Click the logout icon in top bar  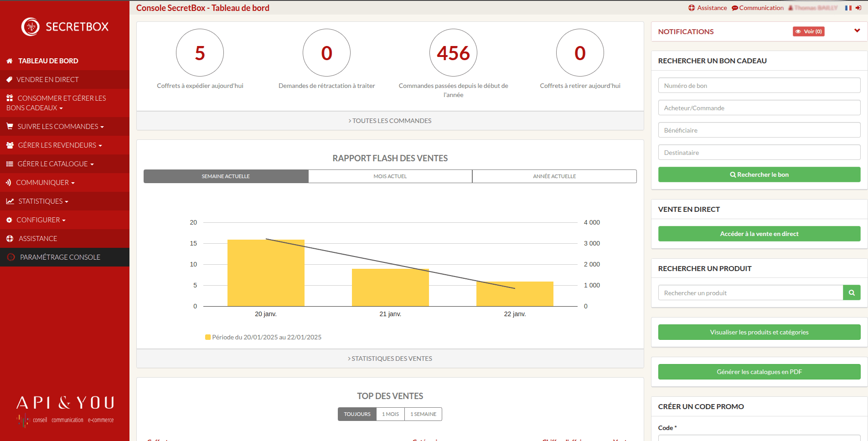click(x=858, y=8)
